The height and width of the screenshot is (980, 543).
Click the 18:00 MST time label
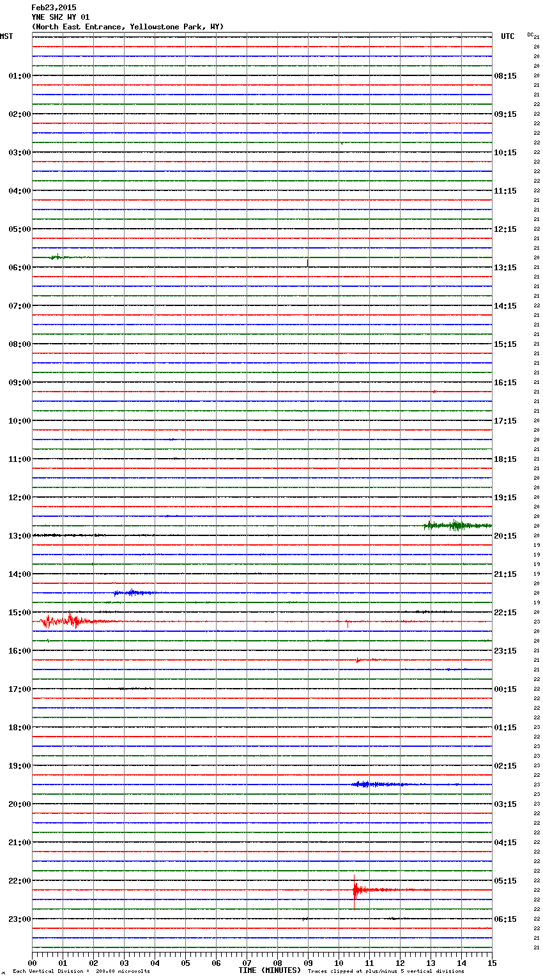(x=20, y=728)
